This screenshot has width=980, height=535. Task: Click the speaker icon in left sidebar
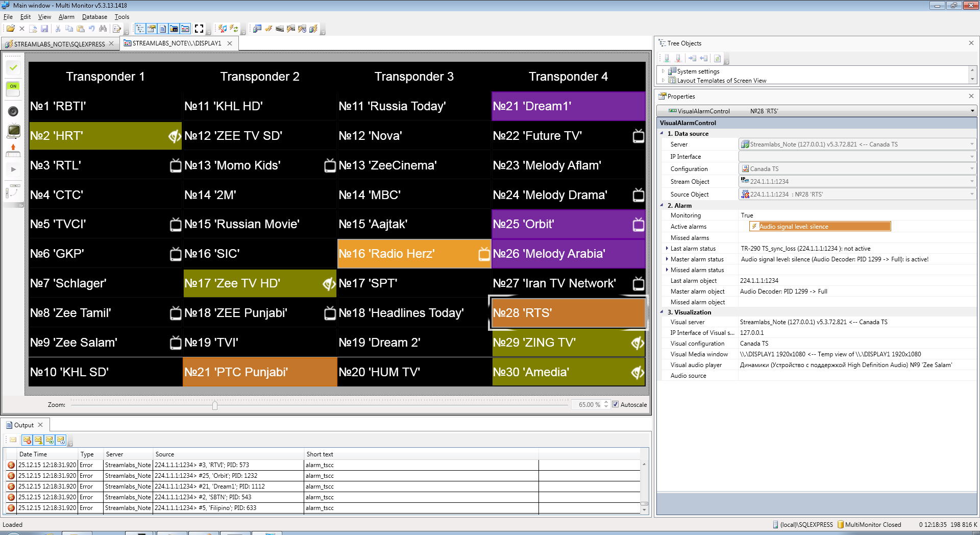tap(13, 111)
